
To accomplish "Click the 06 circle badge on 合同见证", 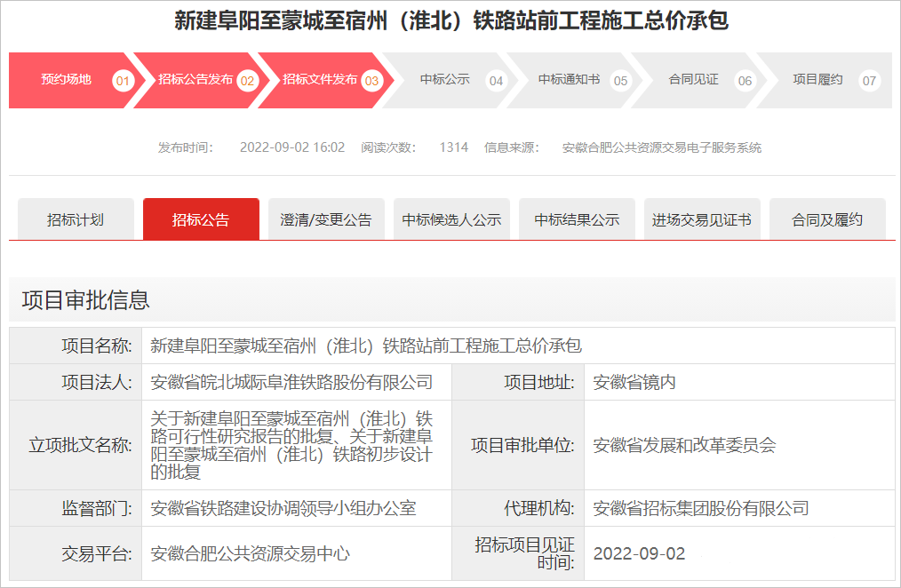I will pos(745,81).
